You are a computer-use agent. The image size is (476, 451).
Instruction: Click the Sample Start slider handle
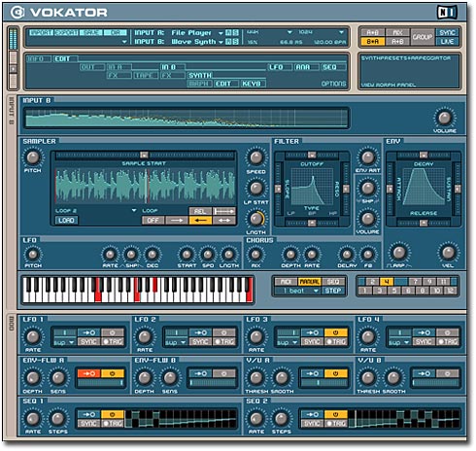(145, 156)
